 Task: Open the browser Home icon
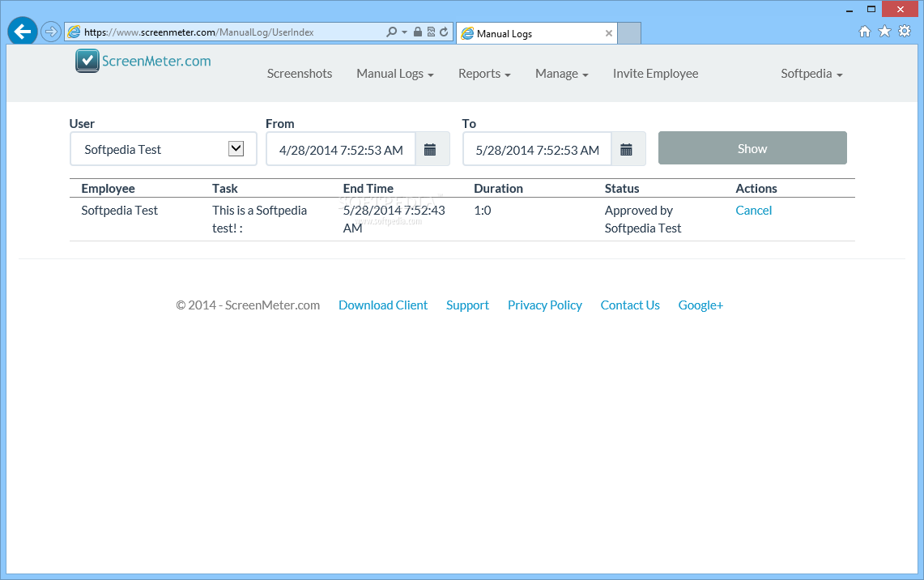point(865,32)
